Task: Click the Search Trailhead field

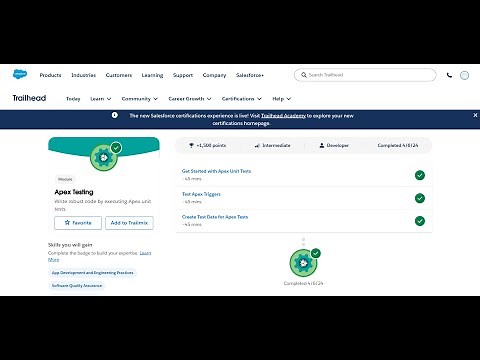Action: click(x=365, y=75)
